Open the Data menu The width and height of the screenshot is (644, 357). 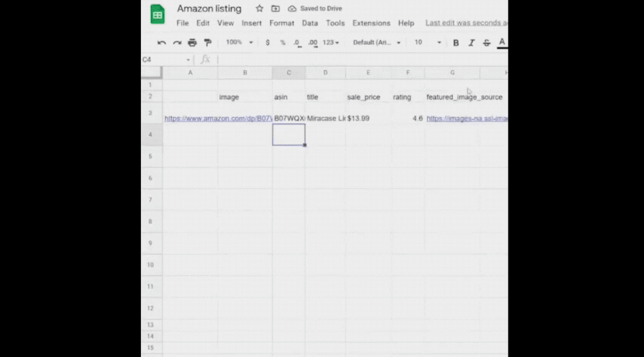pyautogui.click(x=310, y=23)
